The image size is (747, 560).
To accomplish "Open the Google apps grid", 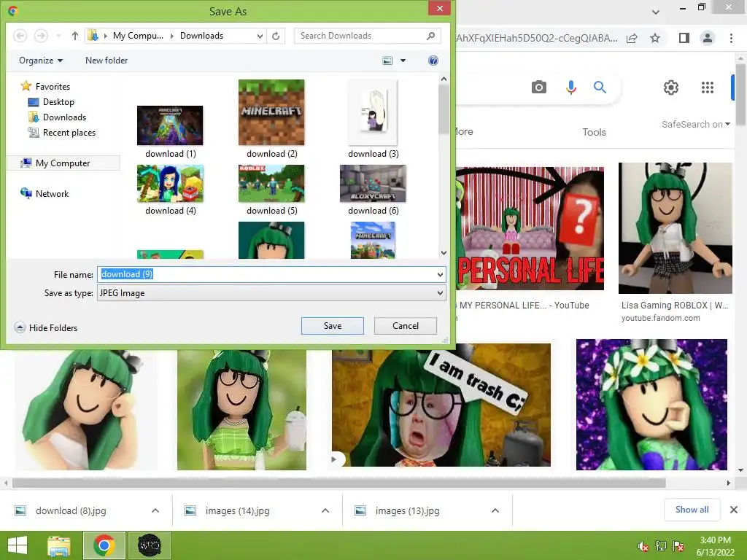I will (x=708, y=87).
